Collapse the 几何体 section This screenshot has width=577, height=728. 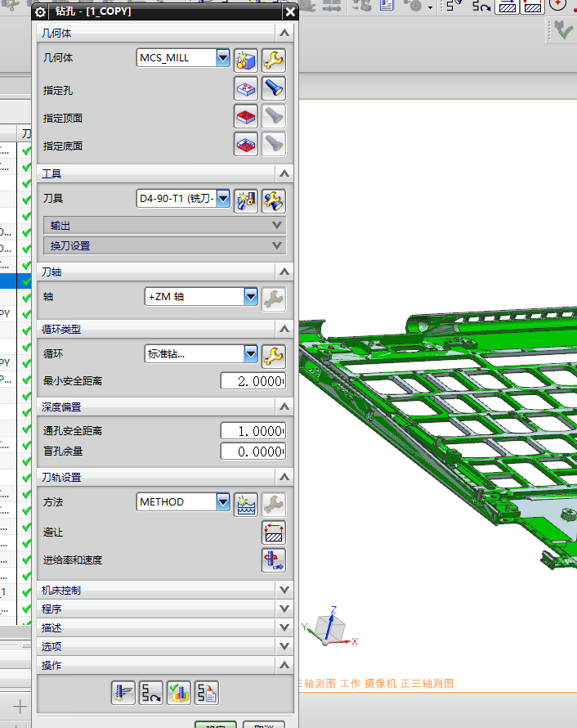pos(284,33)
